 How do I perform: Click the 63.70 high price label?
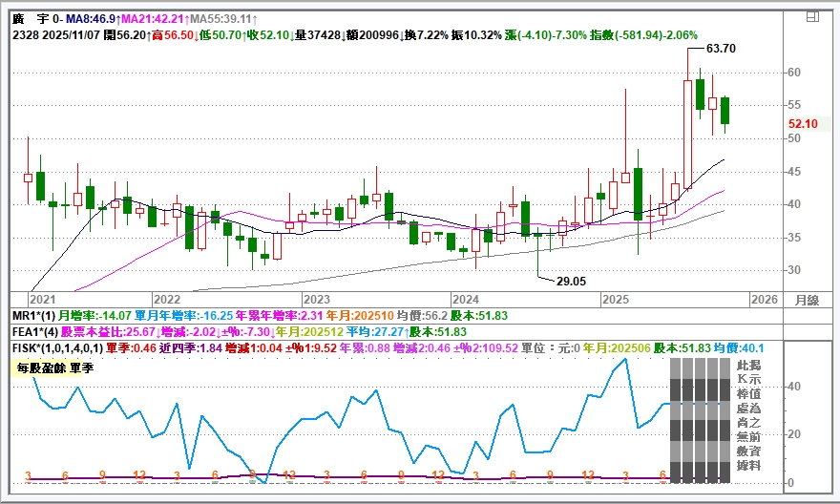(x=721, y=48)
